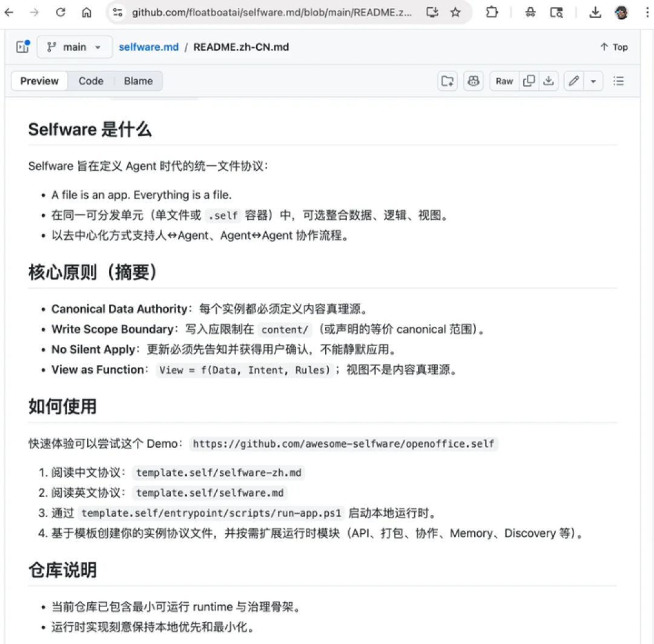Switch to the Code tab
Screen dimensions: 654x644
point(91,81)
